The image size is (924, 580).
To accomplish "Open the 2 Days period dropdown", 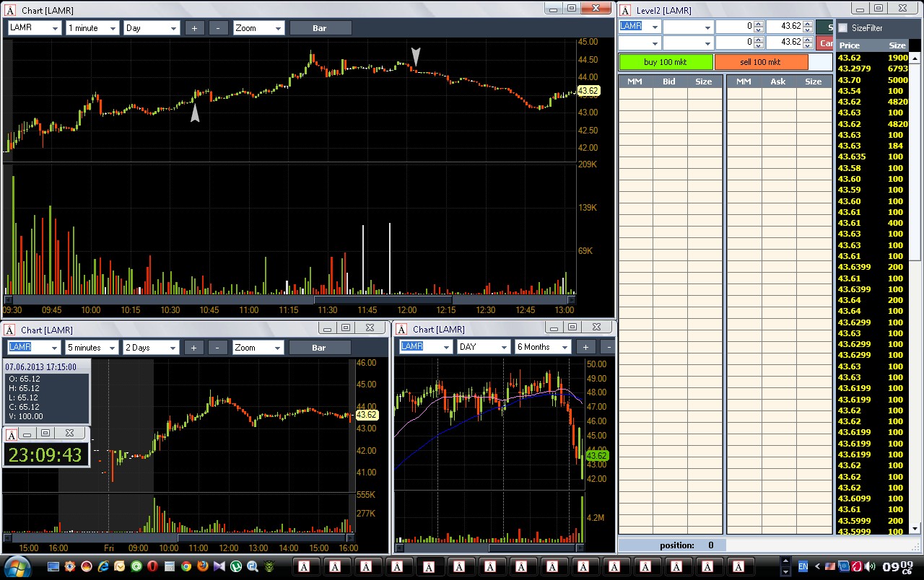I will (x=151, y=348).
